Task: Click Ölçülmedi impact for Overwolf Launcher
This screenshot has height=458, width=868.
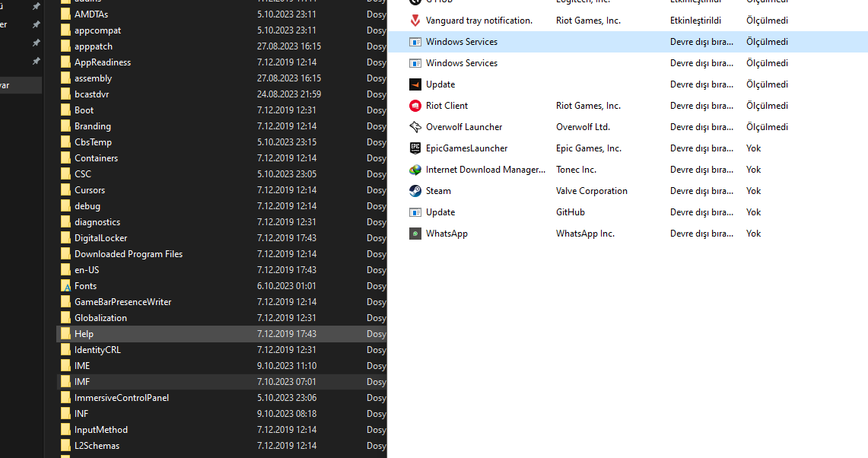Action: point(767,127)
